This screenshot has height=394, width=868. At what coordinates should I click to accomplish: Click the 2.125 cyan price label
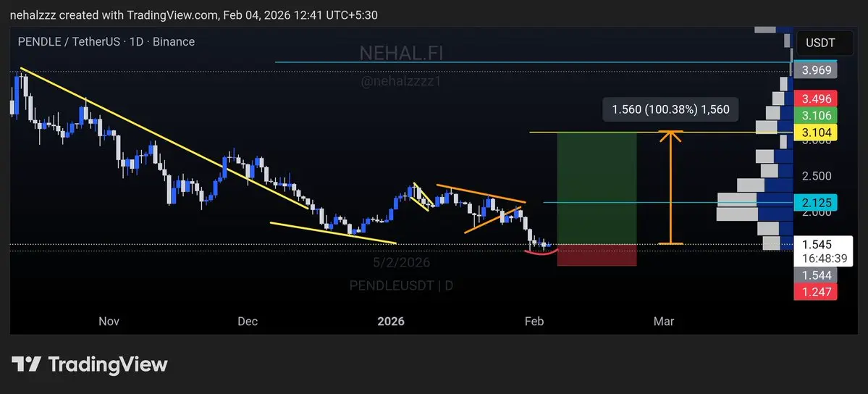tap(815, 202)
